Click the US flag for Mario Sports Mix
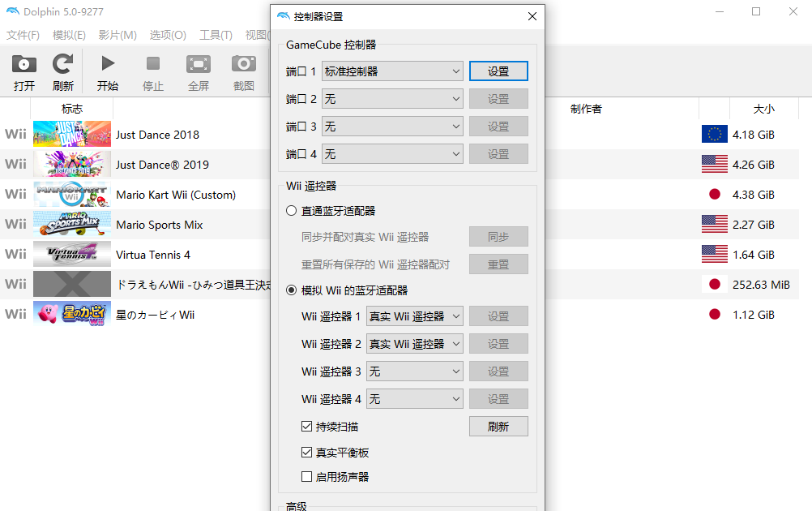Screen dimensions: 812x511 click(x=715, y=225)
